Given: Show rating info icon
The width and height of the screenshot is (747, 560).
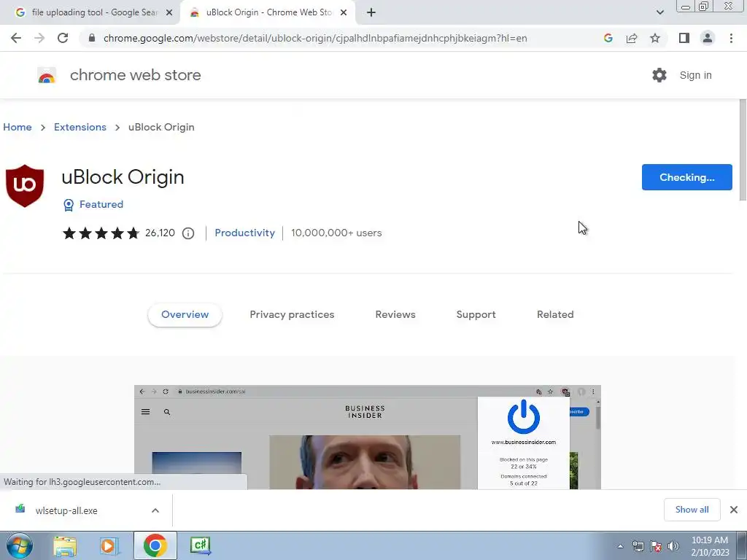Looking at the screenshot, I should tap(188, 233).
